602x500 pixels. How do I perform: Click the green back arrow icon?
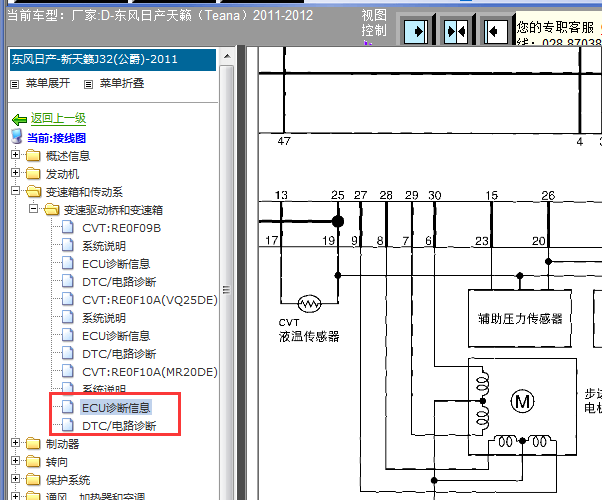(x=18, y=119)
